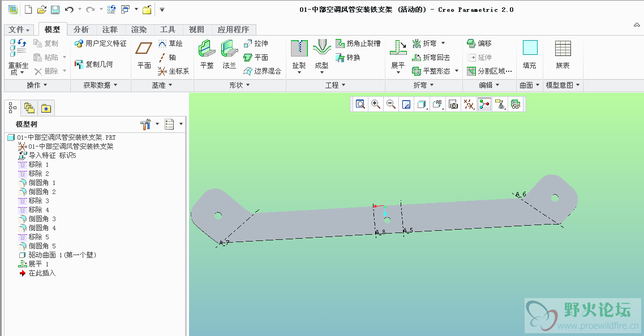Open the Saved Orientations (view manager) icon

tap(453, 104)
